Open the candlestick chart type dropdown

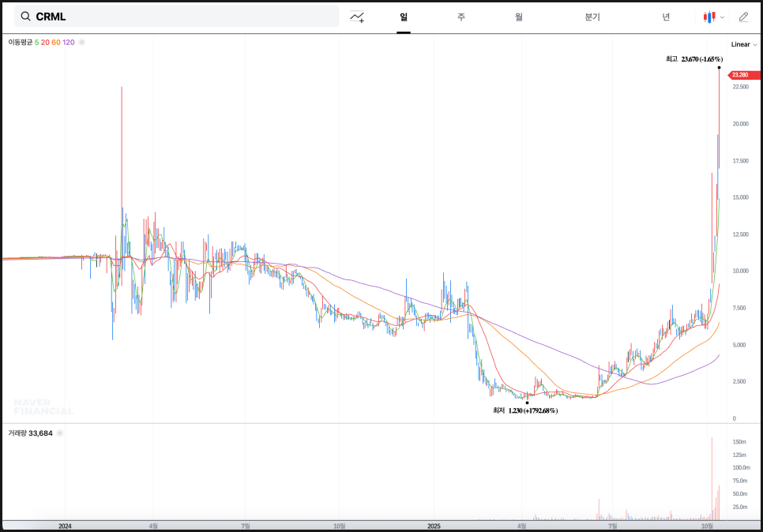[x=713, y=17]
